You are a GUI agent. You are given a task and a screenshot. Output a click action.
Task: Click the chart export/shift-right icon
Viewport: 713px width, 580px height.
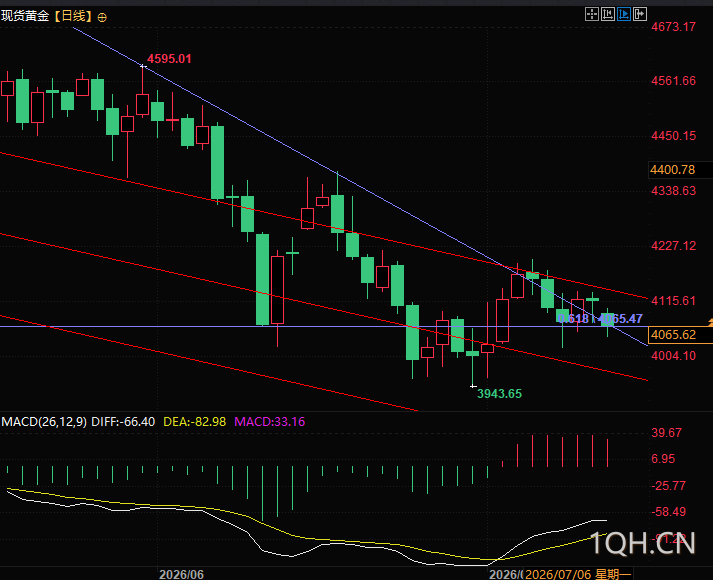[x=639, y=15]
